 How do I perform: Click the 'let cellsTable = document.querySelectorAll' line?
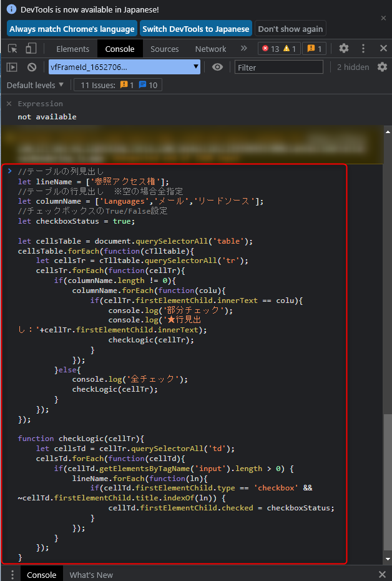(x=135, y=241)
